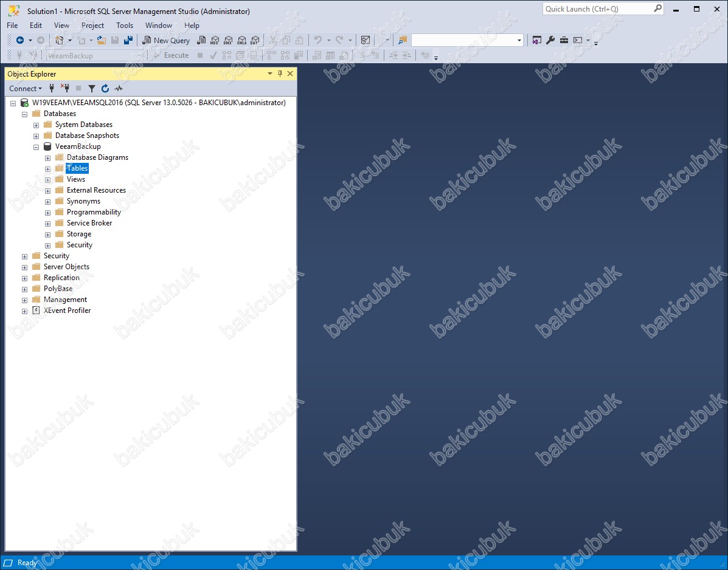Open the XMLA query icon
728x570 pixels.
(241, 40)
